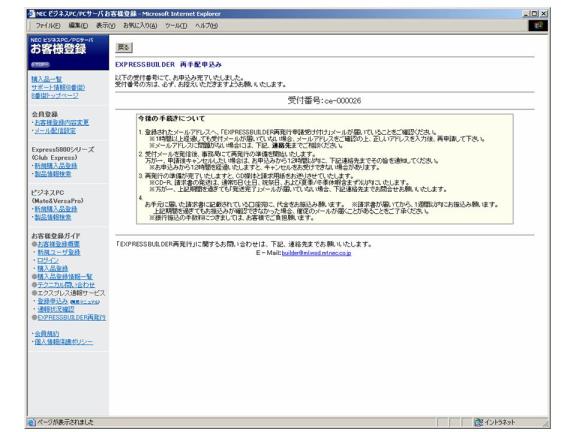This screenshot has width=576, height=432.
Task: Open 新規購入品登録 under Express5800シリーズ
Action: pos(56,166)
